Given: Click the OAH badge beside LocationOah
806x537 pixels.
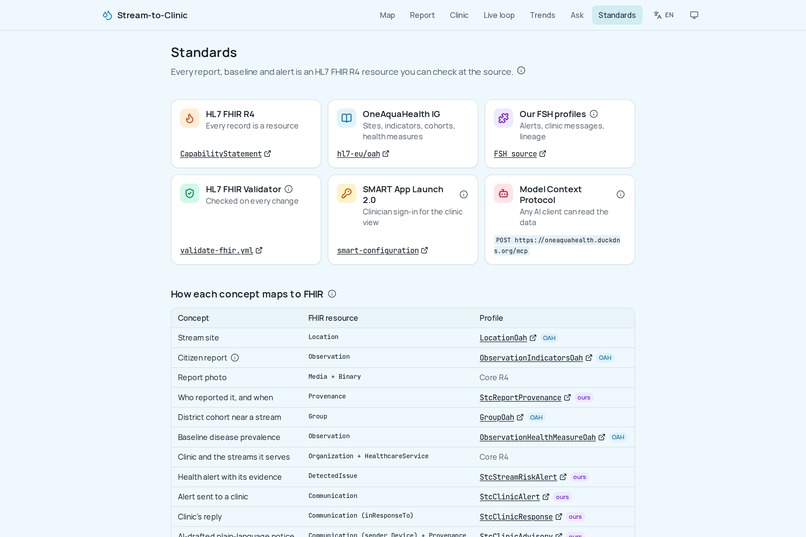Looking at the screenshot, I should pyautogui.click(x=549, y=338).
